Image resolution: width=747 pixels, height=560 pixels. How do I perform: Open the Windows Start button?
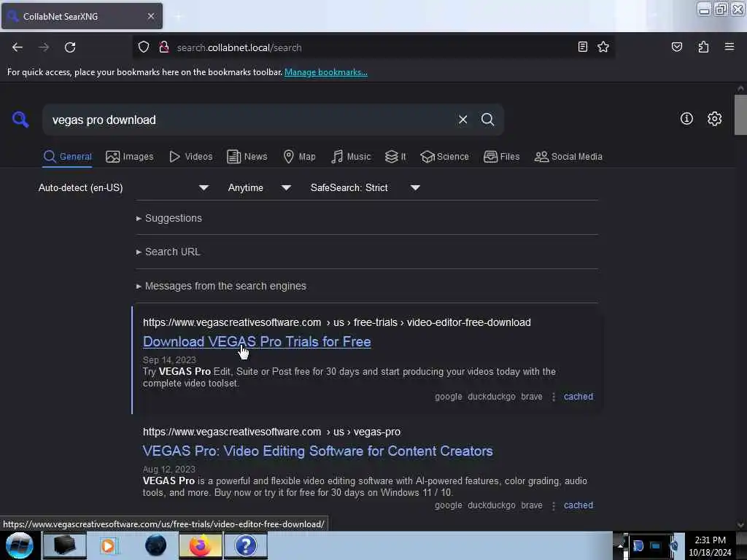point(20,545)
